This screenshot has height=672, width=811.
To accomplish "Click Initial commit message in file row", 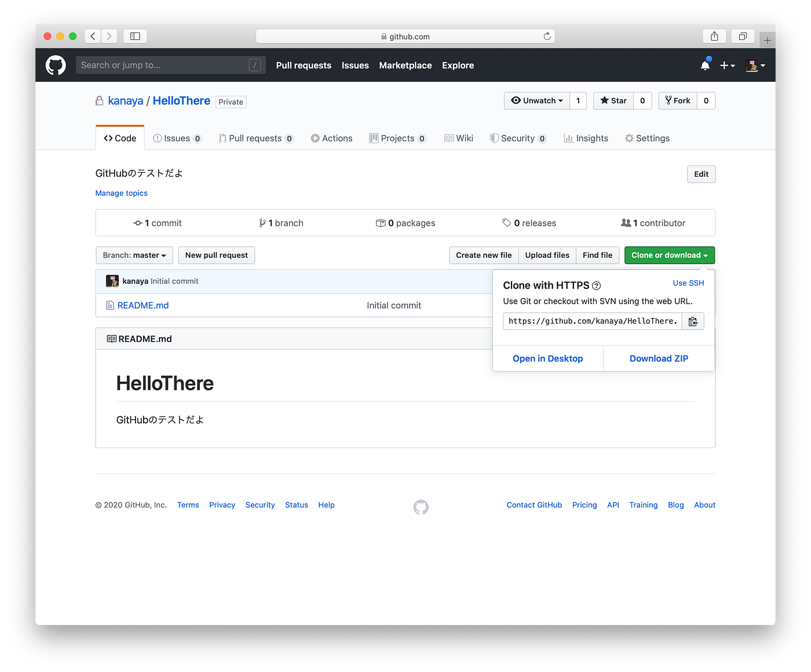I will tap(394, 305).
